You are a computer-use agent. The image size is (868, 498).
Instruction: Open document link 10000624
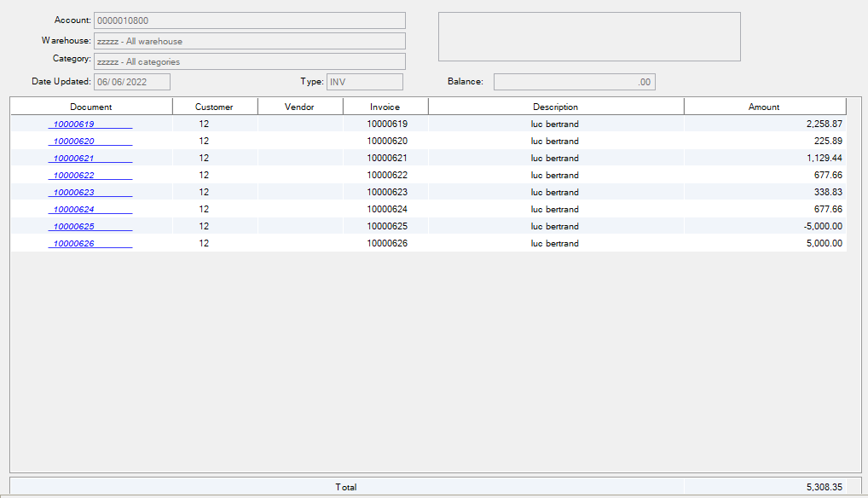pyautogui.click(x=74, y=210)
